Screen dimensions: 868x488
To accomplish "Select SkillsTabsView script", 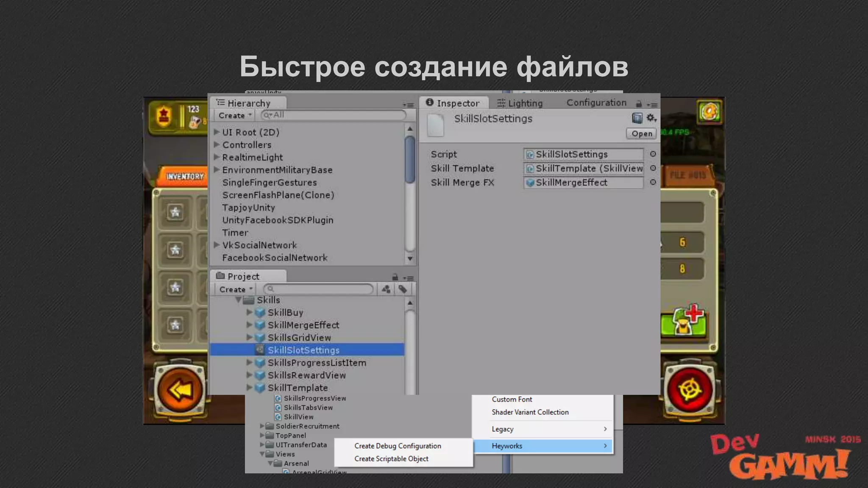I will point(308,408).
